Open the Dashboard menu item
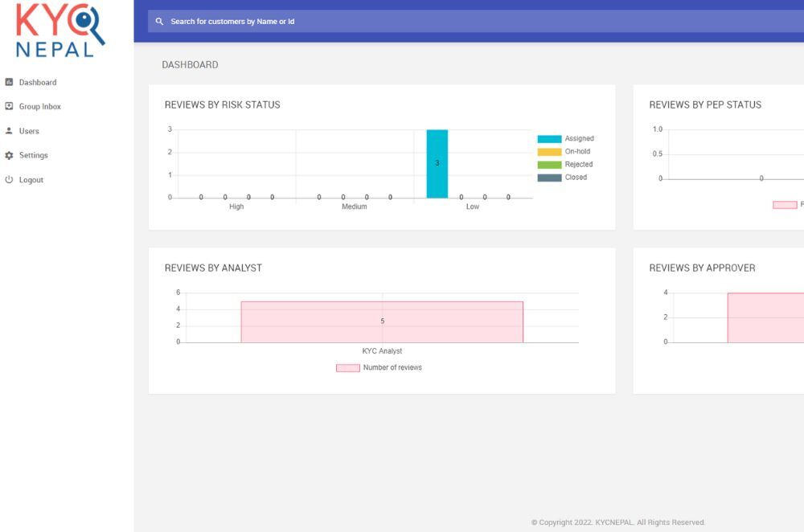Viewport: 804px width, 532px height. click(x=38, y=82)
